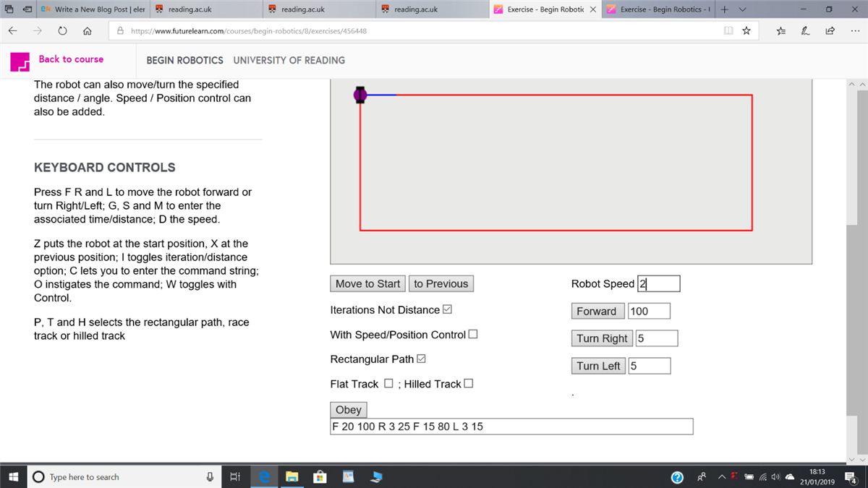The height and width of the screenshot is (488, 868).
Task: Show tabs you've set aside icon
Action: click(9, 9)
